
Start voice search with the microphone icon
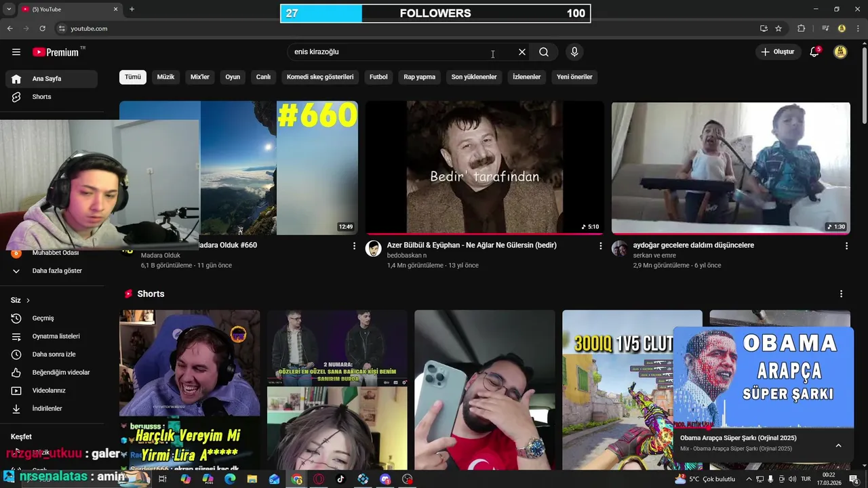point(574,52)
